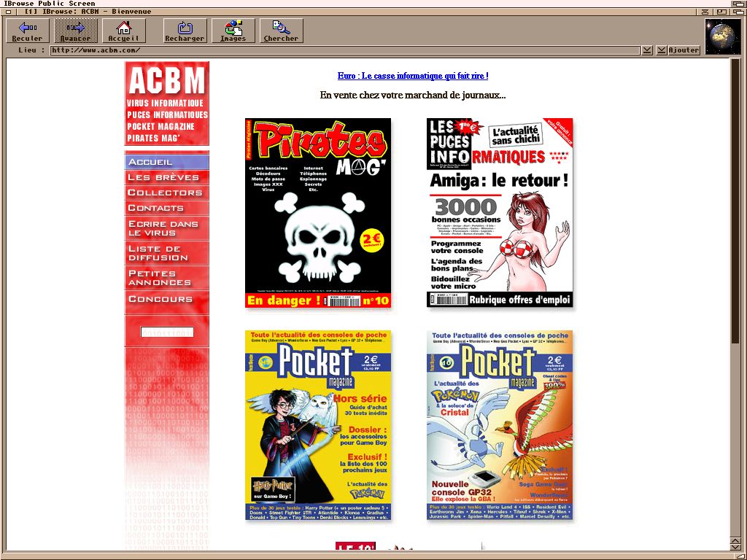Open the URL history dropdown arrow
Viewport: 747px width, 560px height.
[x=647, y=50]
